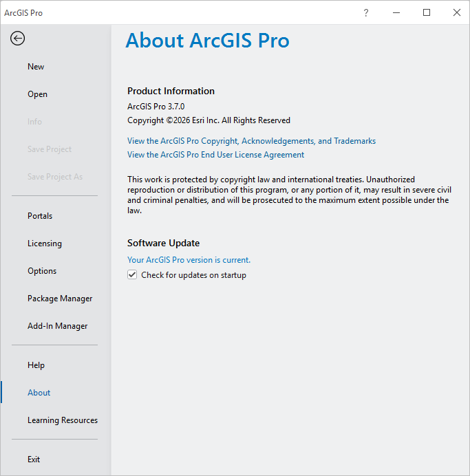Image resolution: width=470 pixels, height=476 pixels.
Task: Click the Product Information heading
Action: click(x=171, y=91)
